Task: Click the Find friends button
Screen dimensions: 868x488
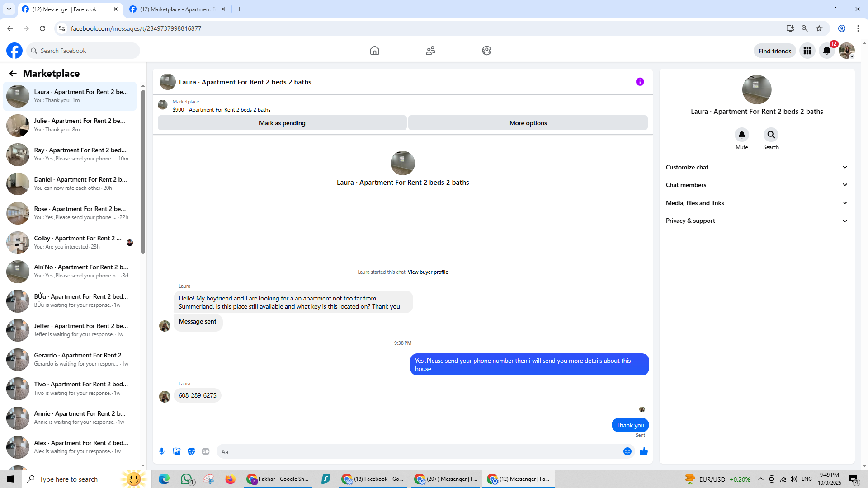Action: [x=775, y=51]
